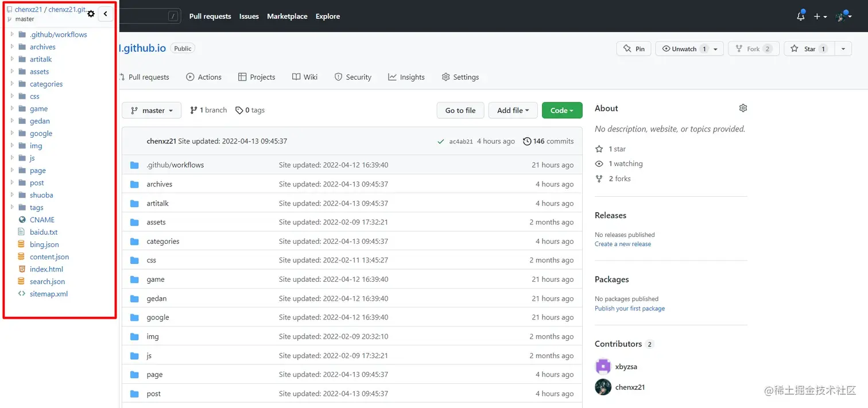Click the folder icon of the archives row

(134, 184)
